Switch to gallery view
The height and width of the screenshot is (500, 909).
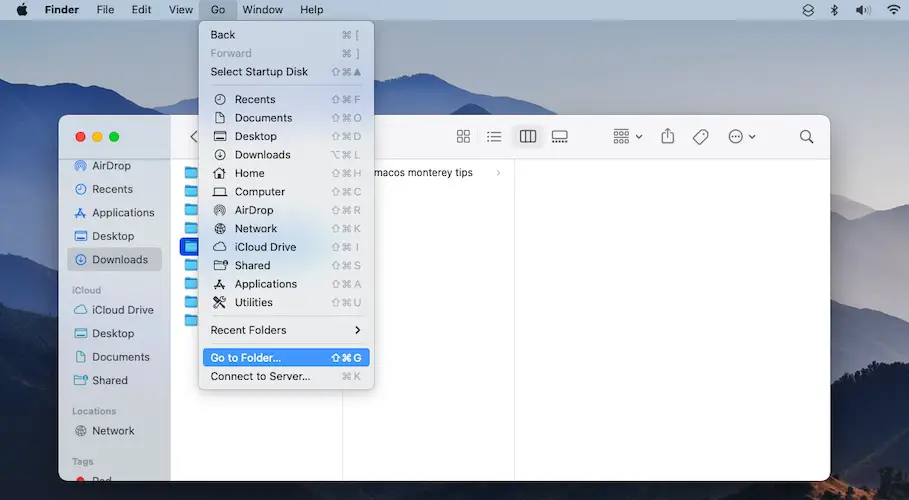pos(560,137)
